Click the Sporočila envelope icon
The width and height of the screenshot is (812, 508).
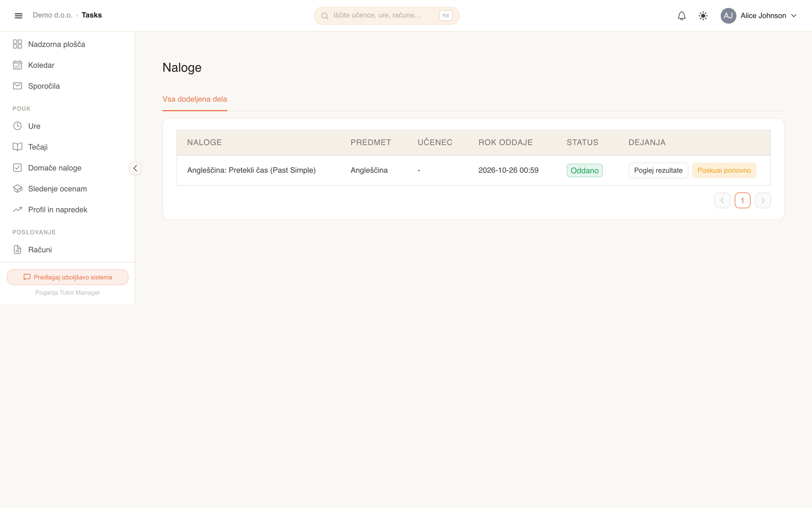(17, 86)
